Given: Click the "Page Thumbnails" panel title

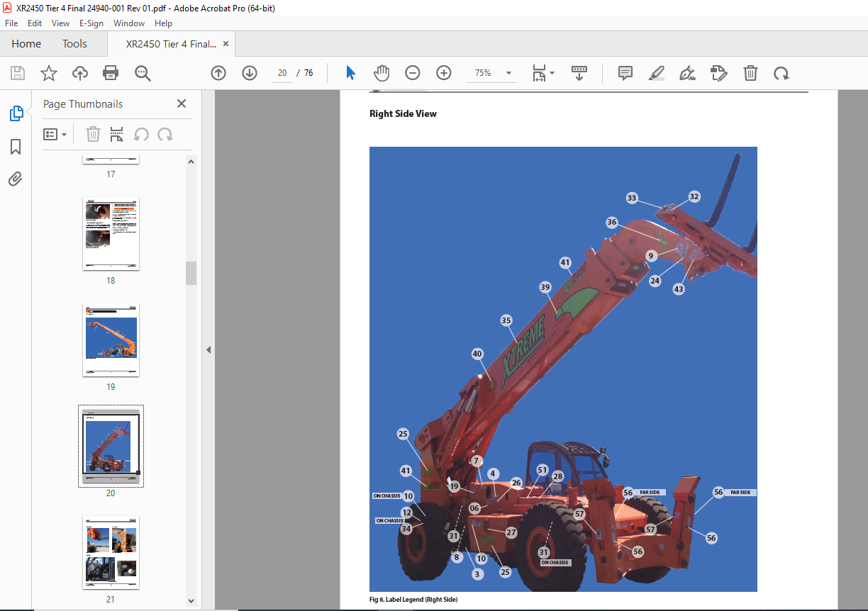Looking at the screenshot, I should pos(83,103).
